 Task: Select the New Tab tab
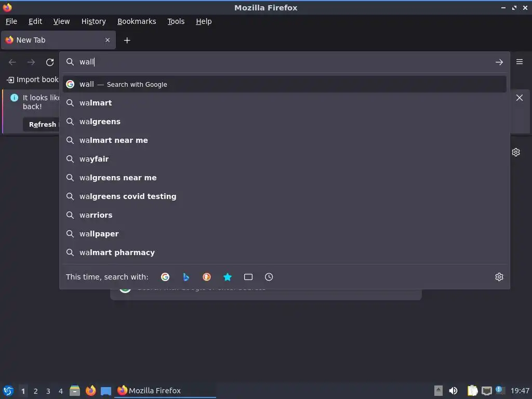58,40
